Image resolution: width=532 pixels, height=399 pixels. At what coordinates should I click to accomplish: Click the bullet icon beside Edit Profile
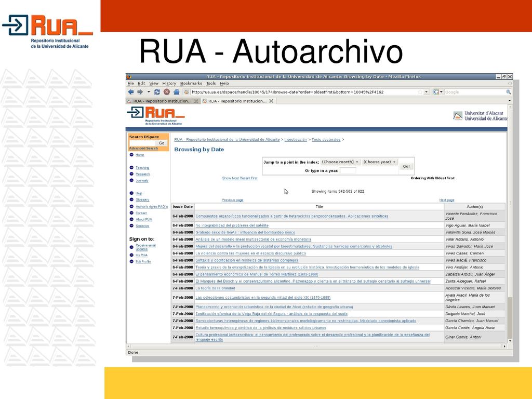click(131, 262)
